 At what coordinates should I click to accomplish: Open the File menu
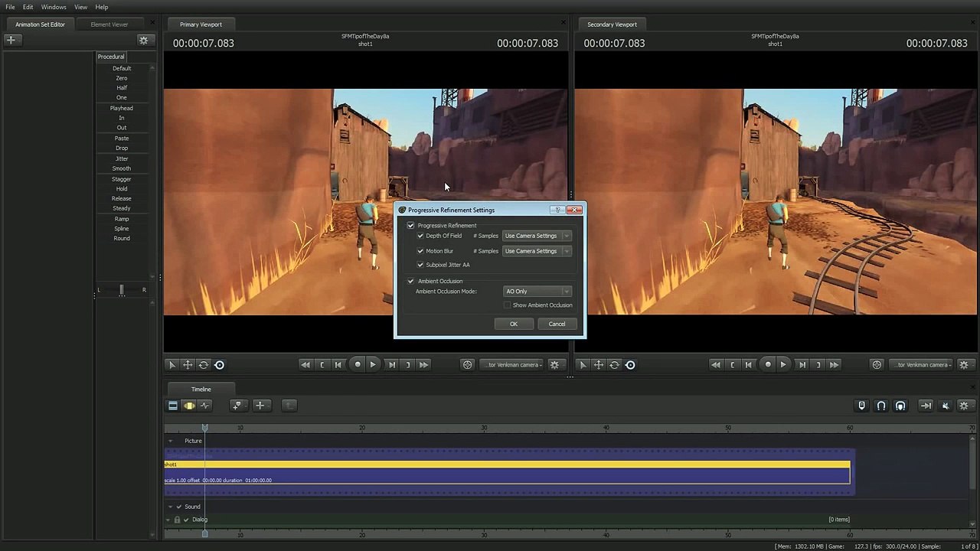[x=10, y=7]
